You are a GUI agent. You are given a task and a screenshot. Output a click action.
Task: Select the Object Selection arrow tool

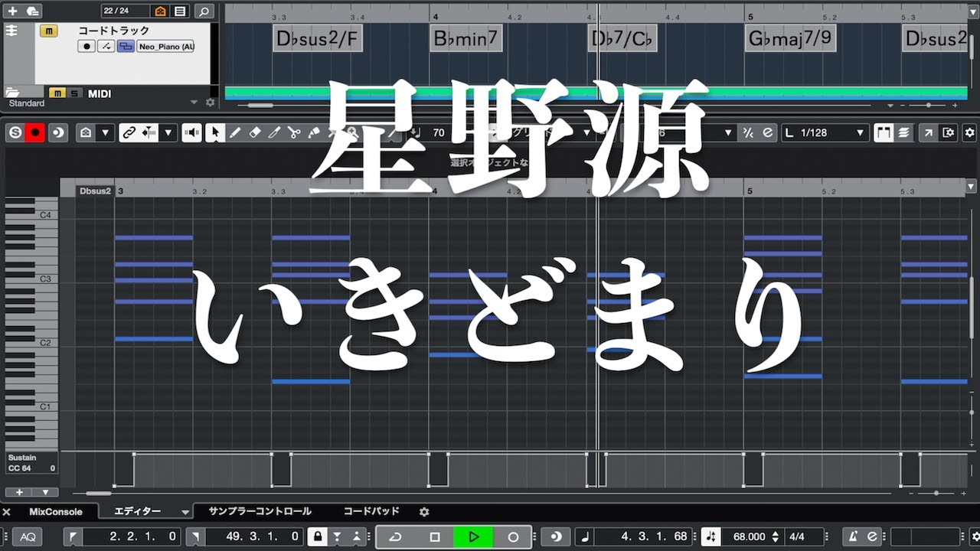tap(215, 132)
